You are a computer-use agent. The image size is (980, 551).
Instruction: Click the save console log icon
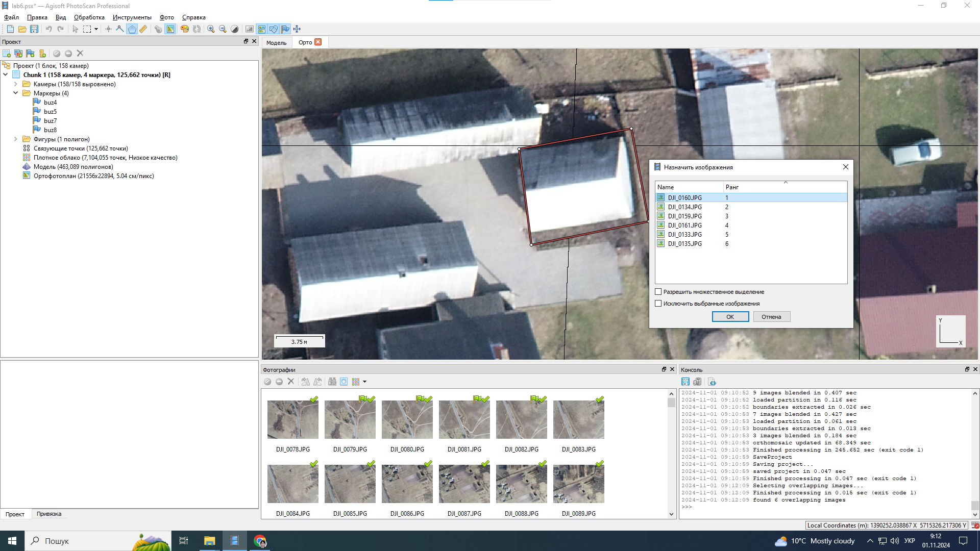(685, 382)
